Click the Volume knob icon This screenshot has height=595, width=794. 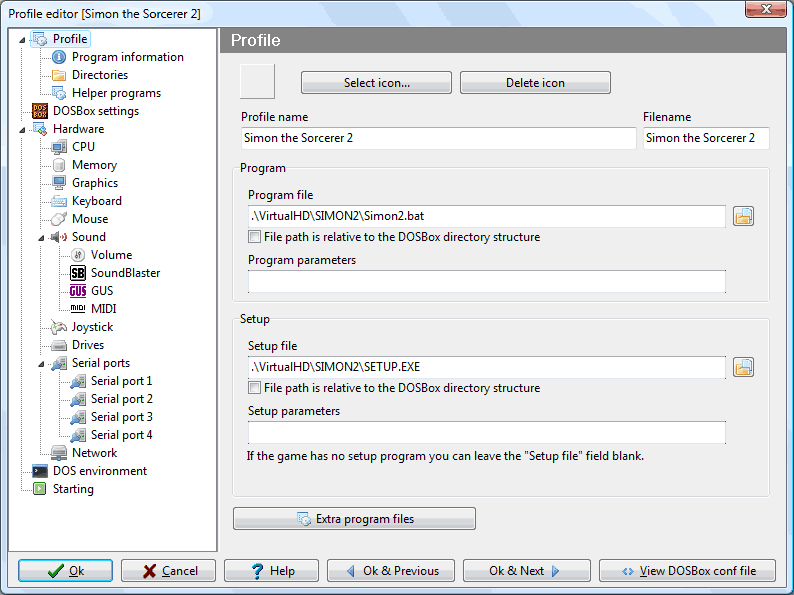click(x=77, y=255)
